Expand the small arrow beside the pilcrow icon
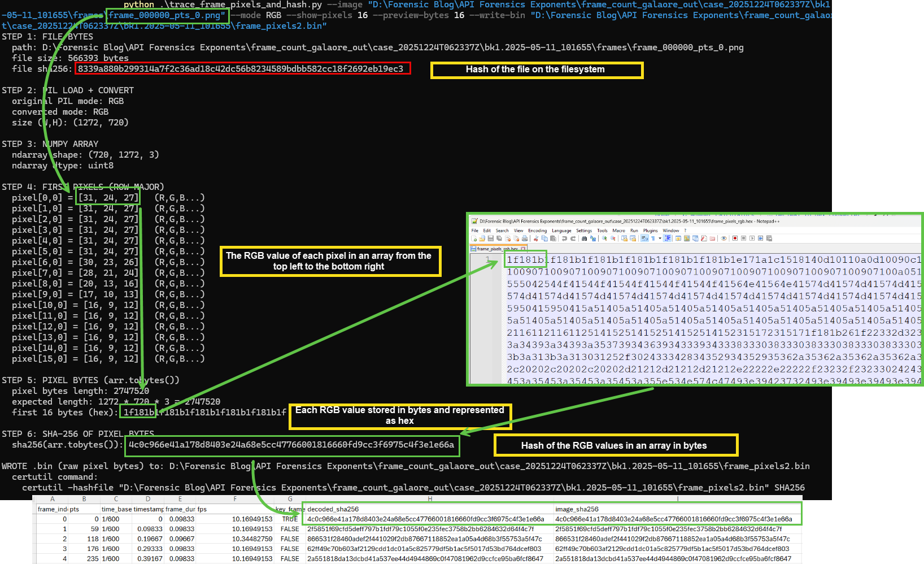 (x=660, y=238)
